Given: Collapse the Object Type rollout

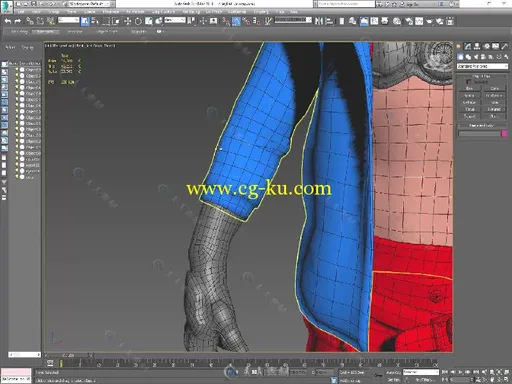Looking at the screenshot, I should click(x=481, y=76).
